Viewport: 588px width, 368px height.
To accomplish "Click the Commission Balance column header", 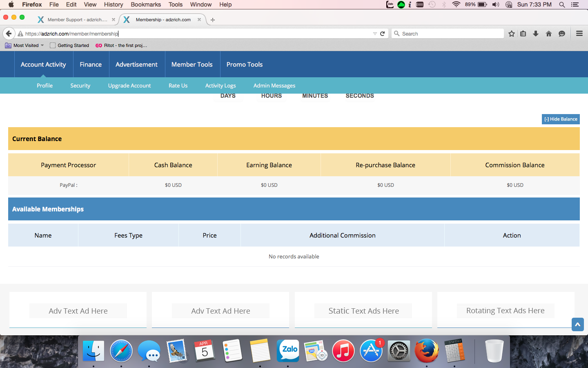I will [515, 165].
